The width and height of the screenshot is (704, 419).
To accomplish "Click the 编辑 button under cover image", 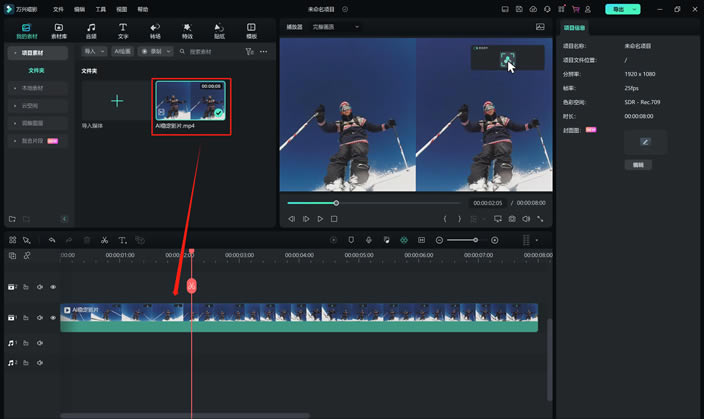I will tap(637, 164).
